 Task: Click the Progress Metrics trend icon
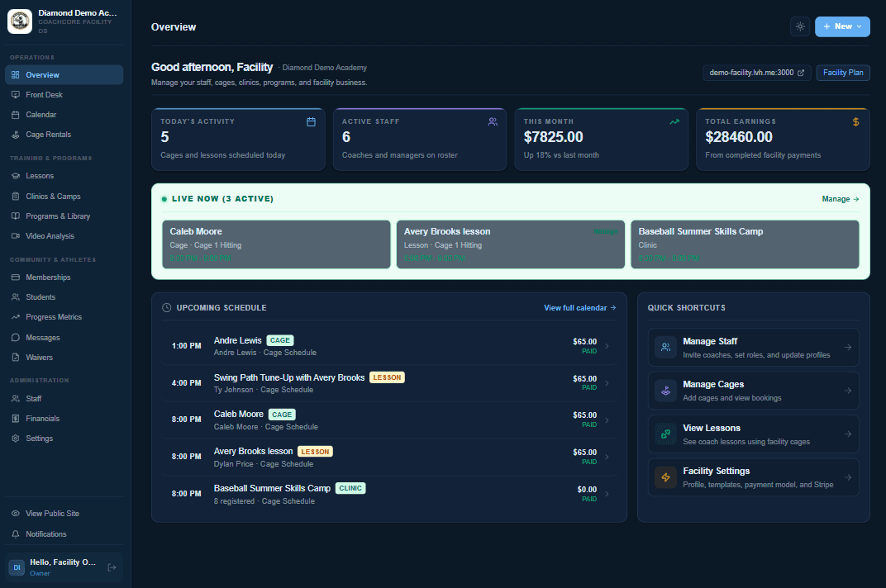15,317
